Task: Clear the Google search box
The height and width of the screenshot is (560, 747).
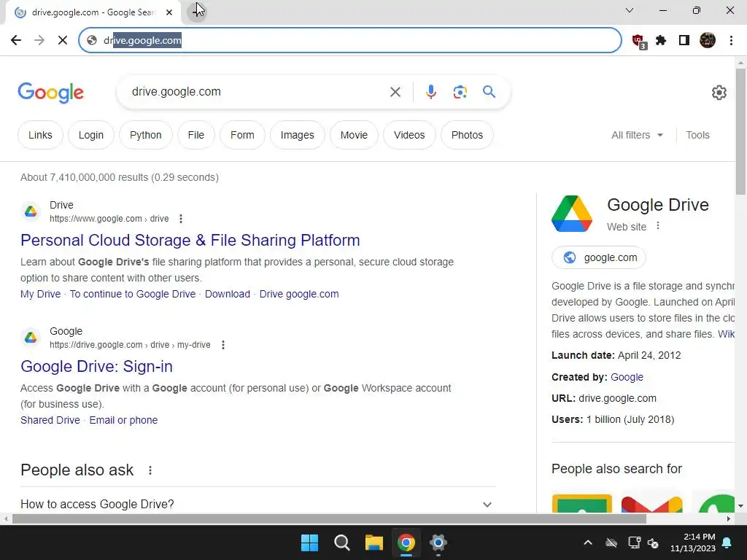Action: [x=395, y=92]
